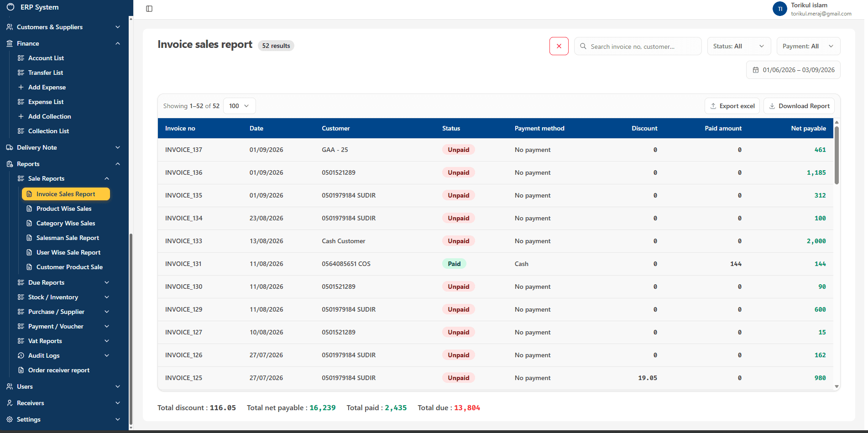This screenshot has height=433, width=868.
Task: Click the Customers & Suppliers people icon
Action: click(10, 27)
